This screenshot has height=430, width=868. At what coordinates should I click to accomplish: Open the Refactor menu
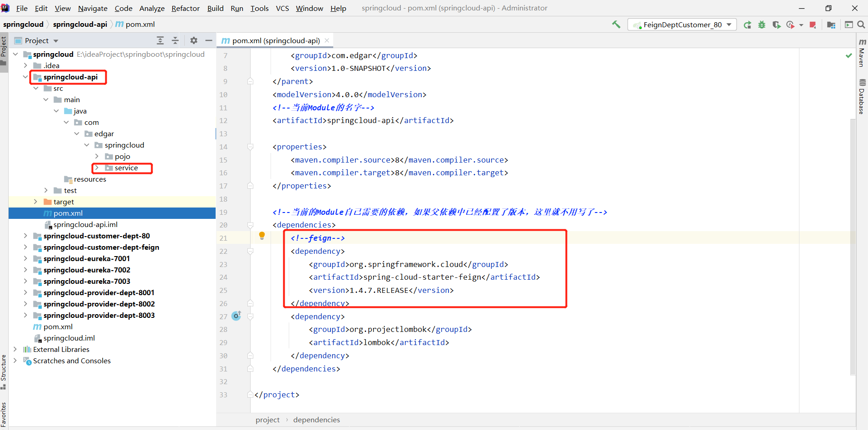coord(185,8)
